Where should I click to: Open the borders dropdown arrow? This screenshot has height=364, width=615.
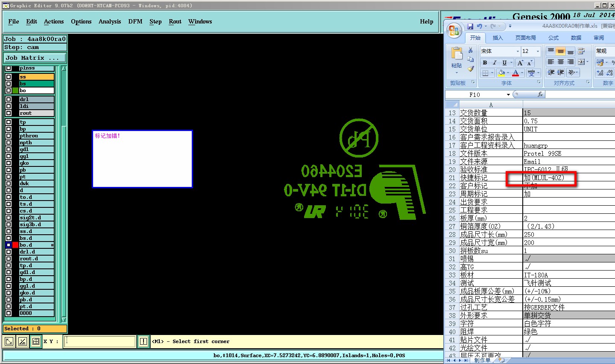[x=492, y=73]
